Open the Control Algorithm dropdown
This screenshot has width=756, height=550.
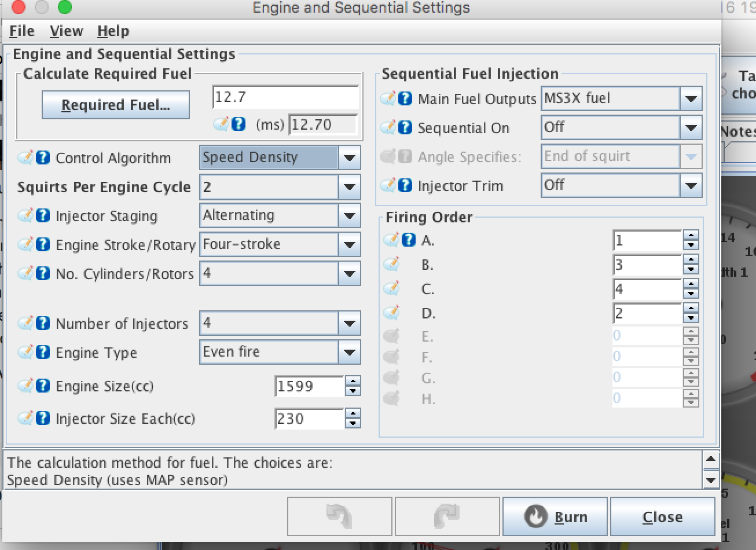(349, 157)
